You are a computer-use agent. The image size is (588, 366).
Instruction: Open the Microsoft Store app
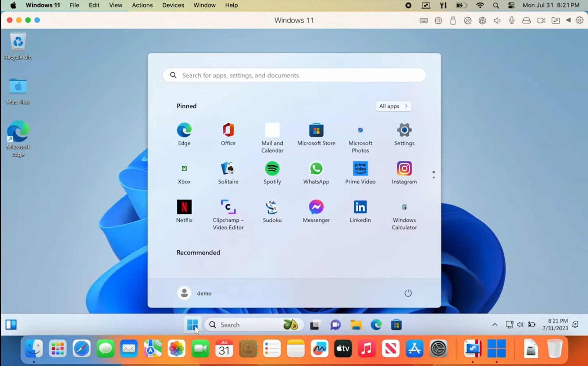coord(316,134)
